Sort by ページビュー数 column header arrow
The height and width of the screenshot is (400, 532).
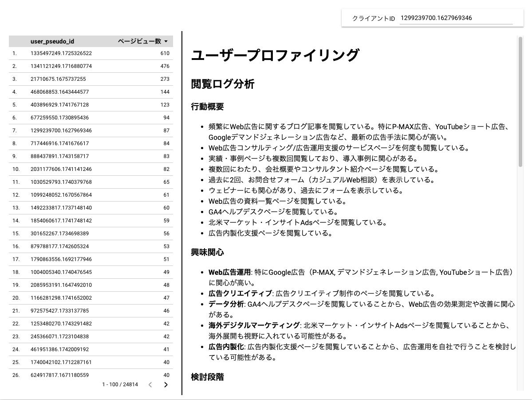coord(166,41)
